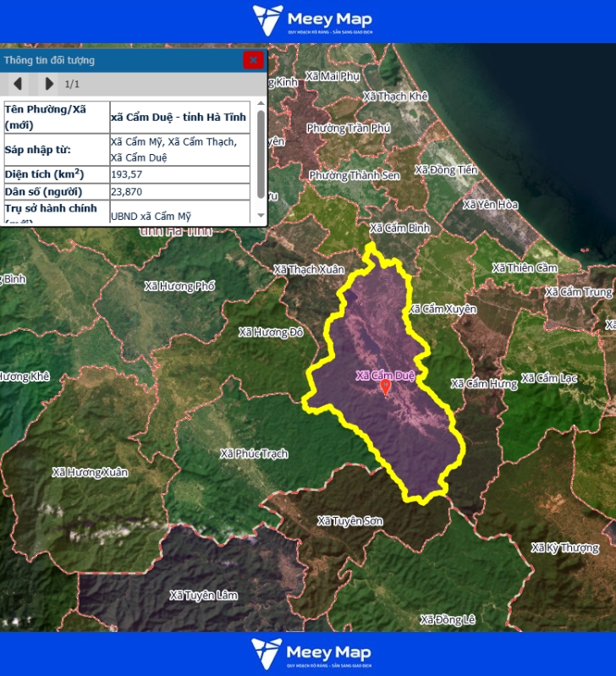Select Xã Tuyên Lâm on the map

[203, 596]
